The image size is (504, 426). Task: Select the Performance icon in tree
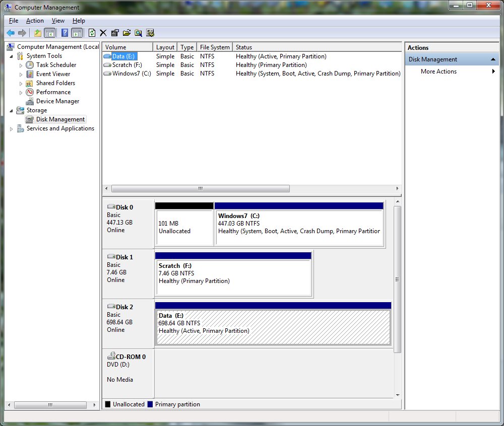(x=30, y=92)
